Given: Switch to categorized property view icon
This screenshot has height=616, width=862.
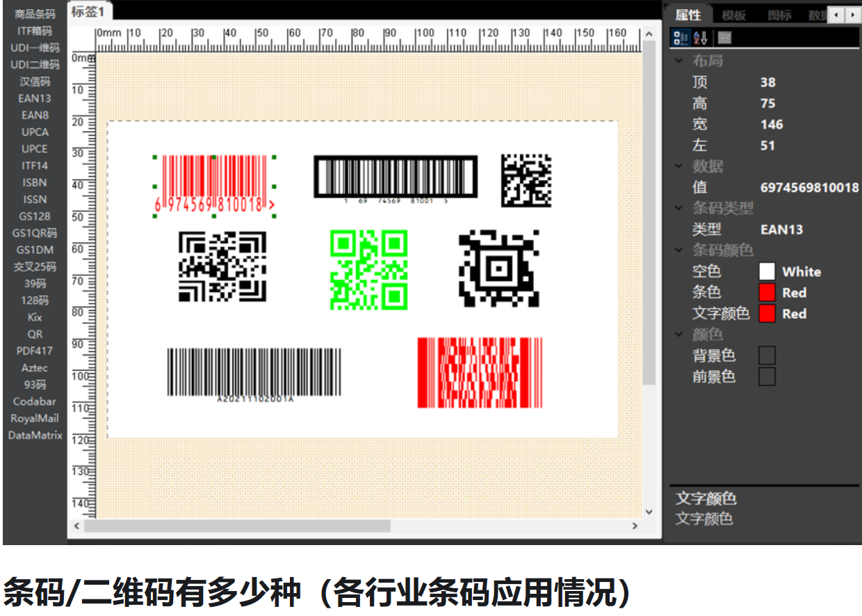Looking at the screenshot, I should pos(680,38).
